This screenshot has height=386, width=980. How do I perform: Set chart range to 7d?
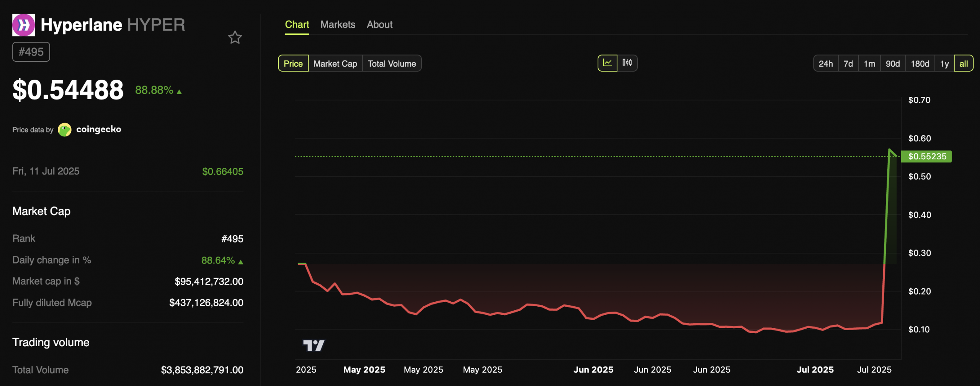[x=848, y=64]
